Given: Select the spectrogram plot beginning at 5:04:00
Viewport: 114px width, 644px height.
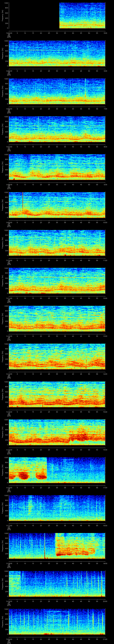Looking at the screenshot, I should (57, 16).
